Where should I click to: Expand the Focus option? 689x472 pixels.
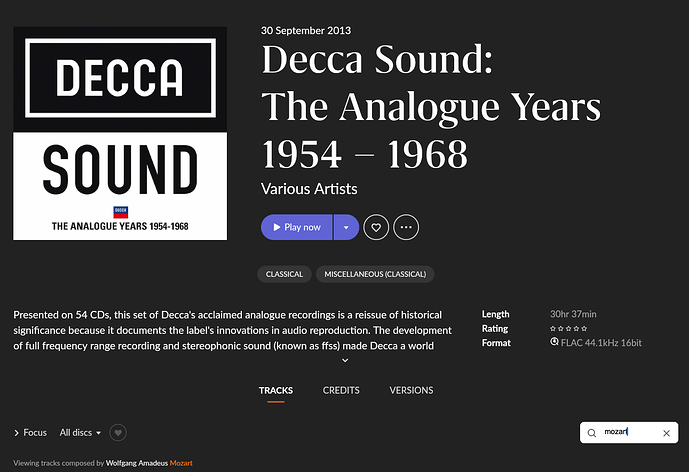tap(30, 433)
